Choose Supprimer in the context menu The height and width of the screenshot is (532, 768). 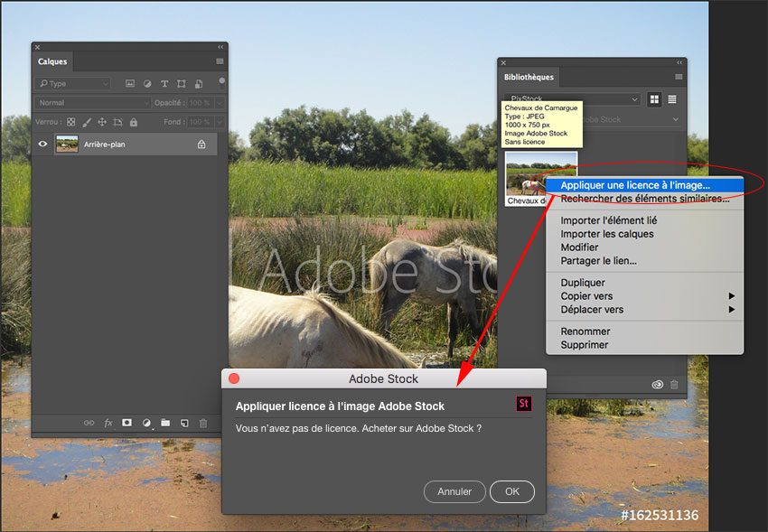point(644,344)
